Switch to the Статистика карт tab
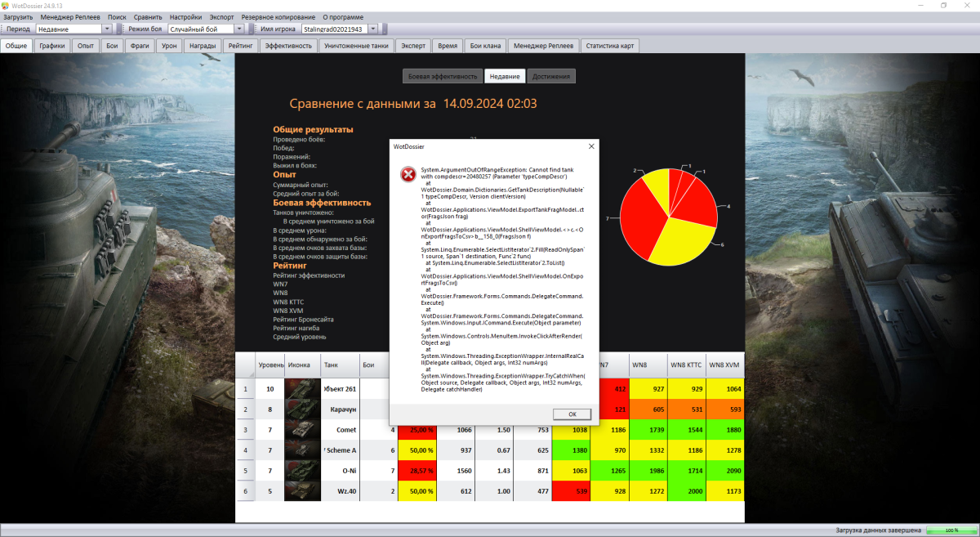 (x=609, y=46)
